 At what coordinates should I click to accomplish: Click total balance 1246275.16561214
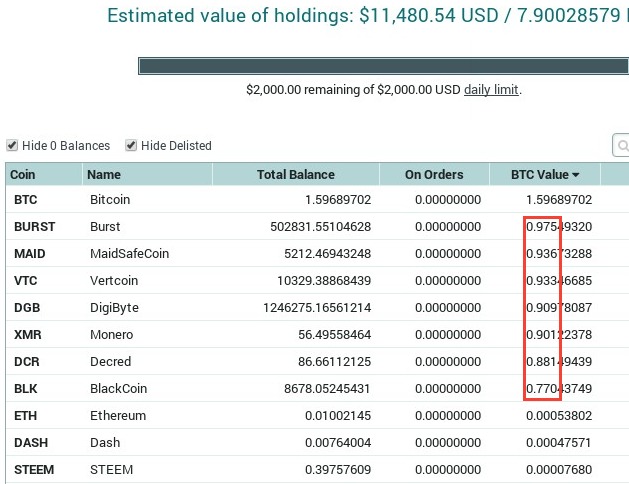click(x=317, y=308)
